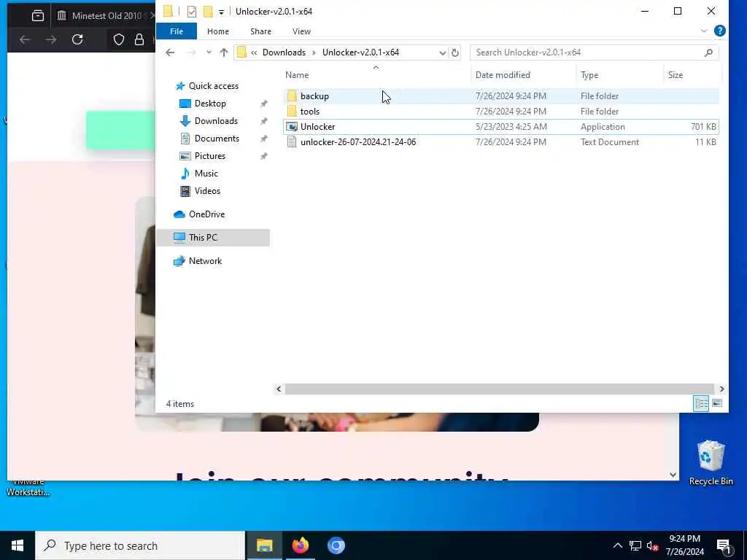747x560 pixels.
Task: Click the horizontal scrollbar left arrow
Action: click(x=279, y=389)
